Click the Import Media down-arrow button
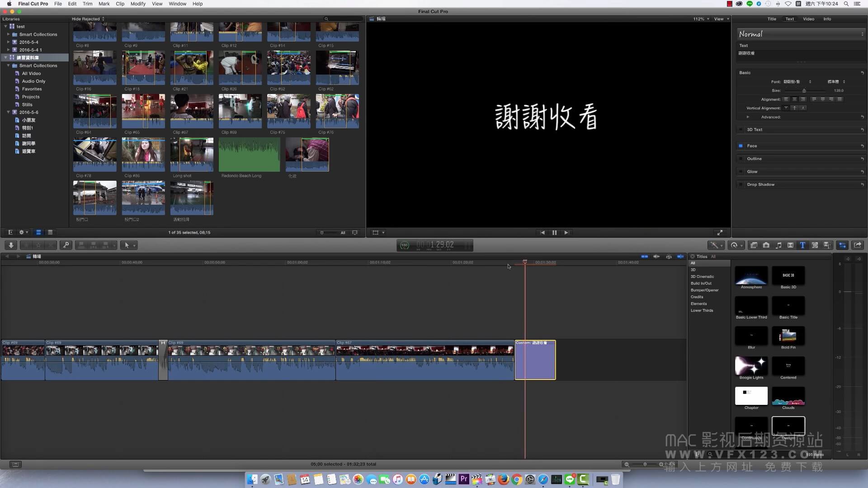Image resolution: width=868 pixels, height=488 pixels. [11, 245]
